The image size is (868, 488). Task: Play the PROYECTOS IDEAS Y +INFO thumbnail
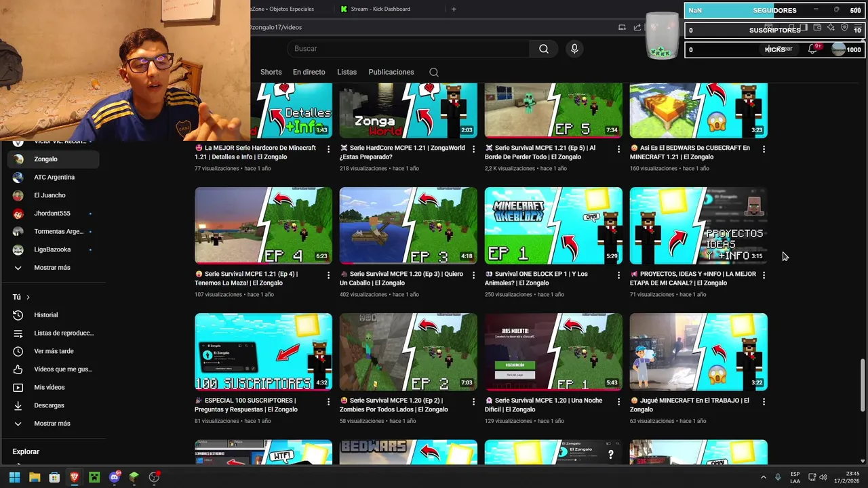click(x=698, y=226)
